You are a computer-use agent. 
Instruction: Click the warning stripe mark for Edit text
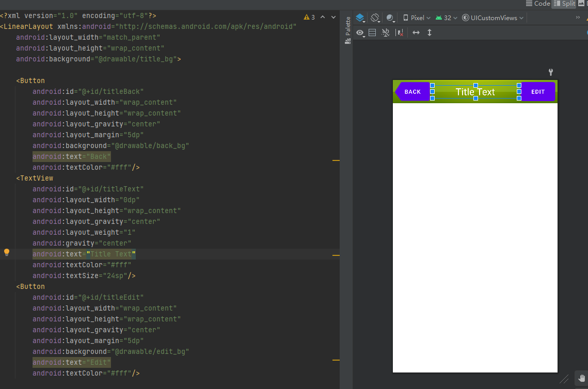click(336, 360)
